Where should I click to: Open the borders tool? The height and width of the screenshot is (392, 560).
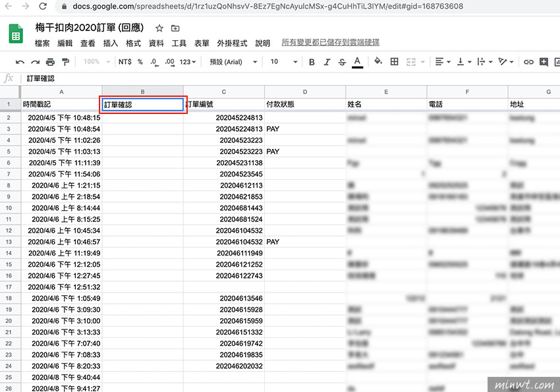pyautogui.click(x=394, y=62)
